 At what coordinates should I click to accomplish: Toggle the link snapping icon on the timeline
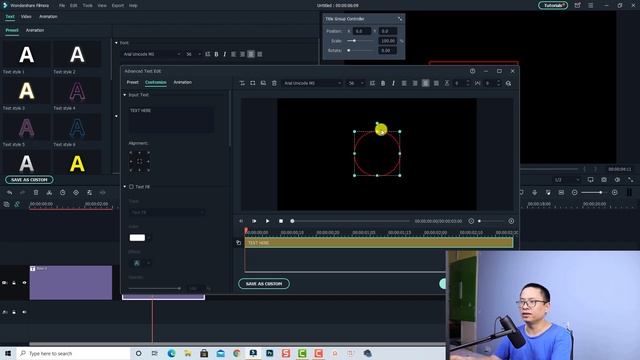(x=17, y=204)
